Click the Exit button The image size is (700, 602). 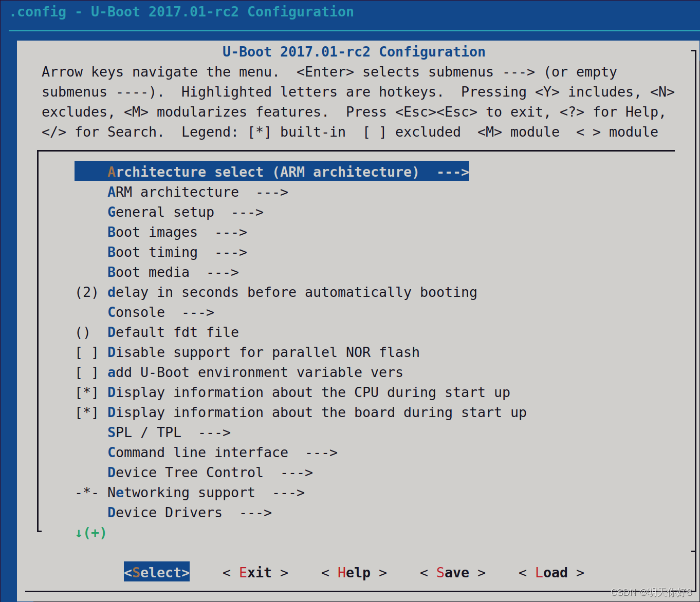click(255, 572)
